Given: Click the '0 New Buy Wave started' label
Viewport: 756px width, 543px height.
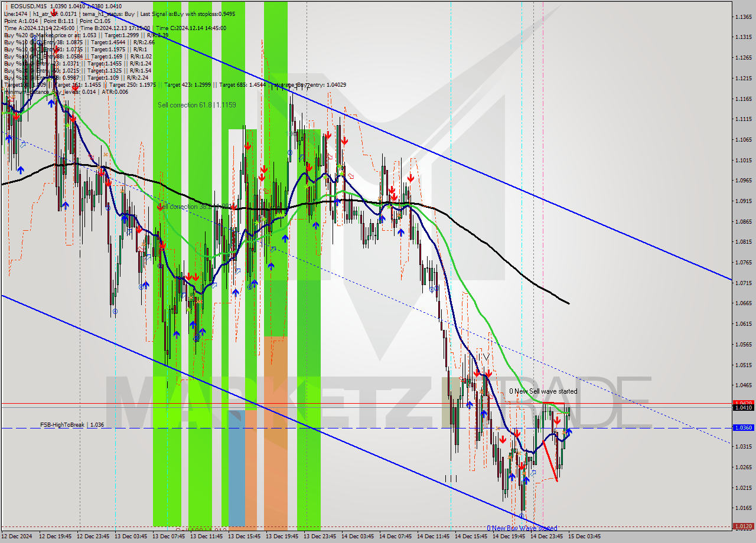Looking at the screenshot, I should pos(522,528).
